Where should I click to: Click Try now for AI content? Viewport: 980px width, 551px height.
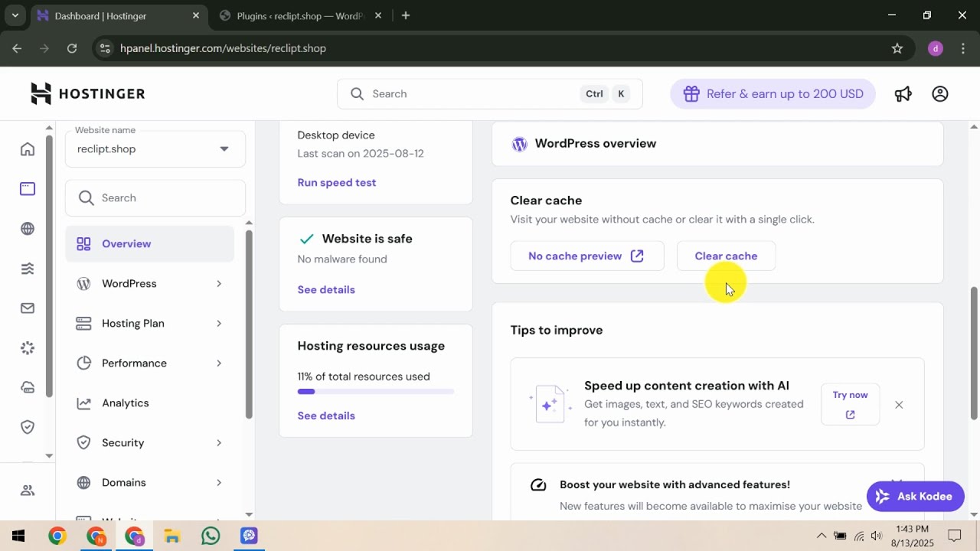coord(850,405)
